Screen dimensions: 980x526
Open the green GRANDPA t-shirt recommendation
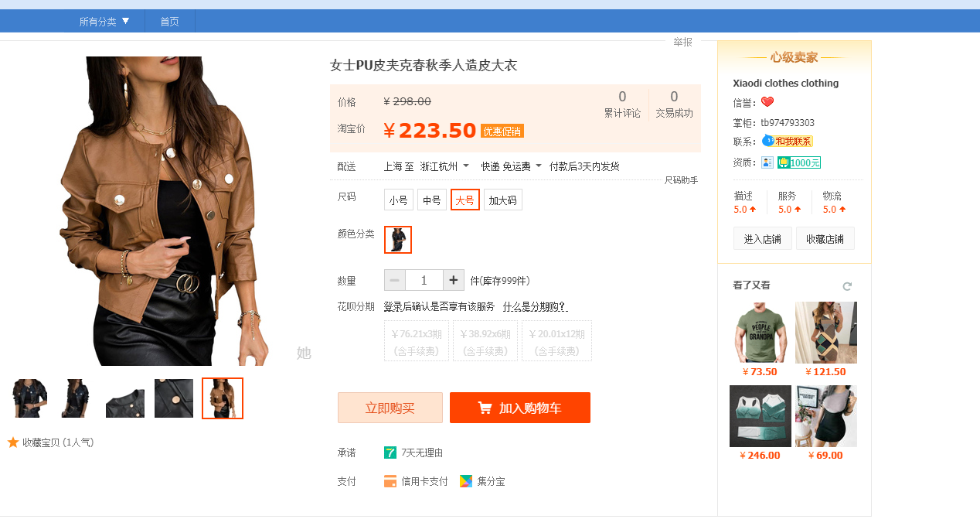(x=761, y=333)
